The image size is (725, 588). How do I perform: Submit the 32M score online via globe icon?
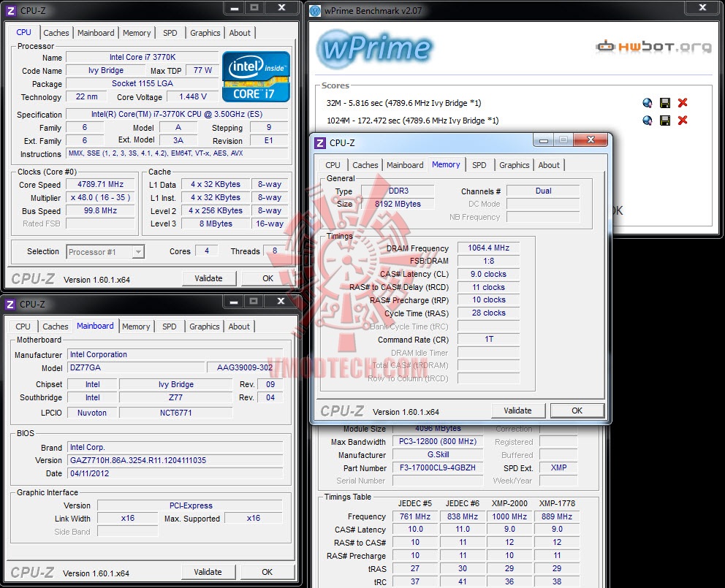coord(648,103)
